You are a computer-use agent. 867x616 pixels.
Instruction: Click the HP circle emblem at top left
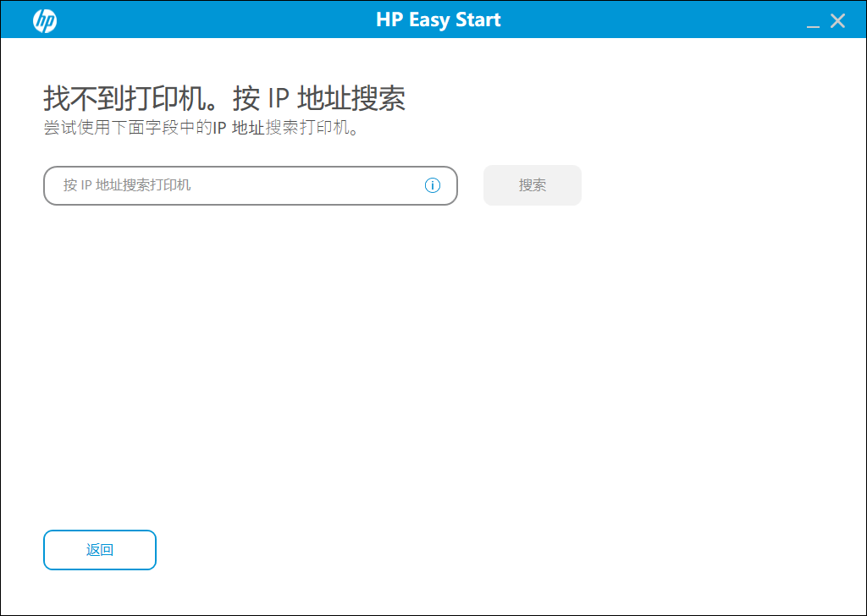tap(43, 19)
